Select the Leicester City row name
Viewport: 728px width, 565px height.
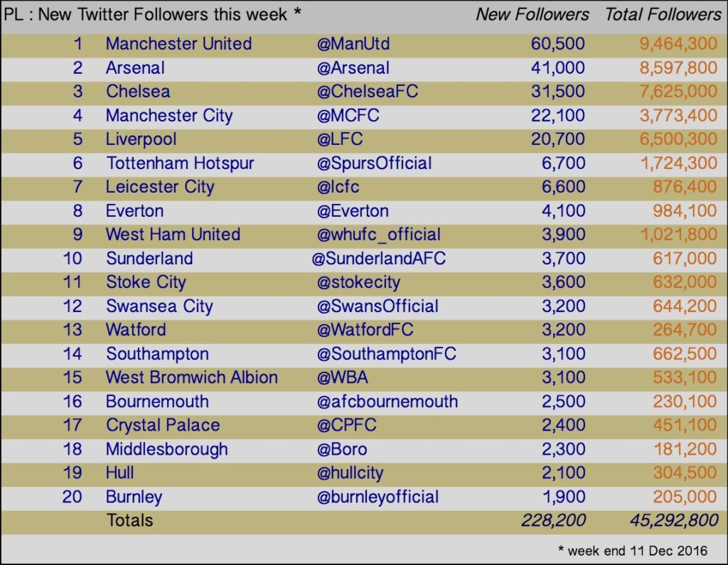[160, 187]
